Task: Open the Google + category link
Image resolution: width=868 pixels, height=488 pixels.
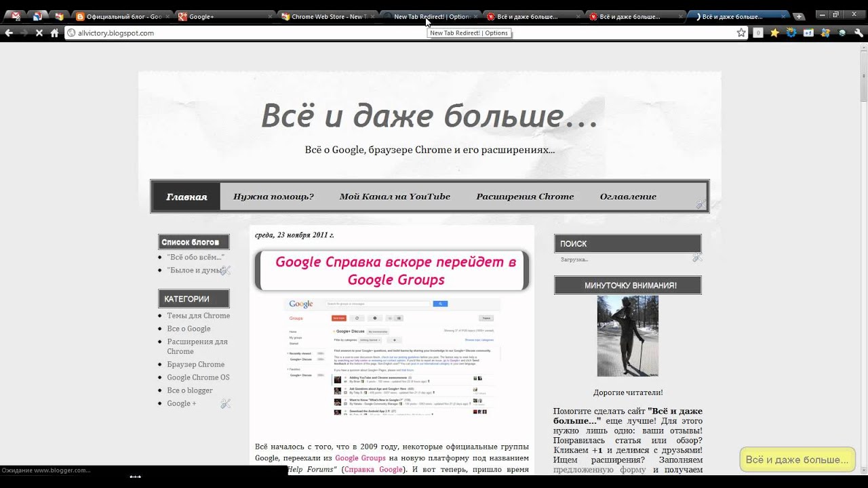Action: click(x=181, y=403)
